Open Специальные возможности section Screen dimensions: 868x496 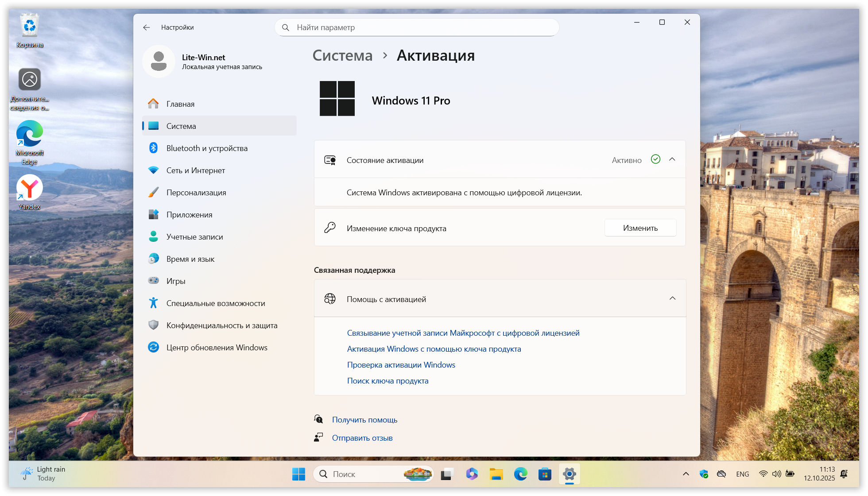point(215,303)
